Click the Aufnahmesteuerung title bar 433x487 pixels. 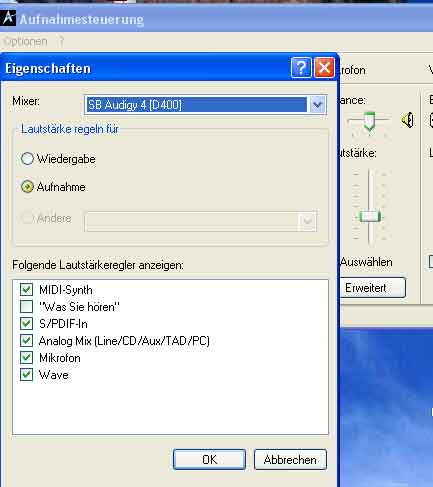[x=217, y=18]
